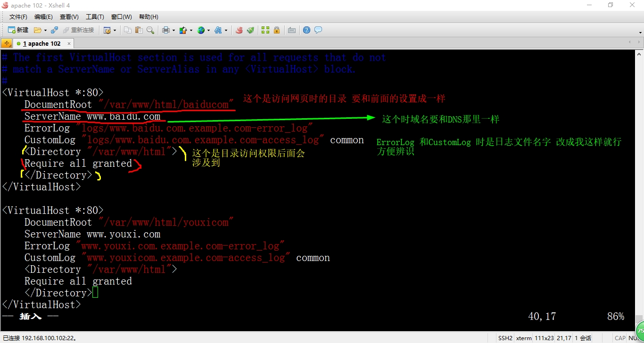This screenshot has height=343, width=644.
Task: Expand the open-folder dropdown arrow
Action: (x=45, y=30)
